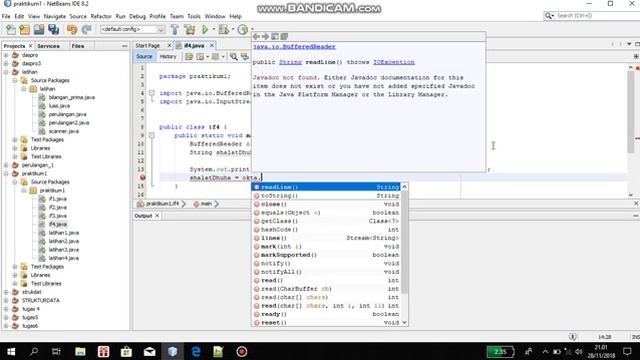Viewport: 640px width, 360px height.
Task: Open java.io.BufferedReader link
Action: coord(294,47)
